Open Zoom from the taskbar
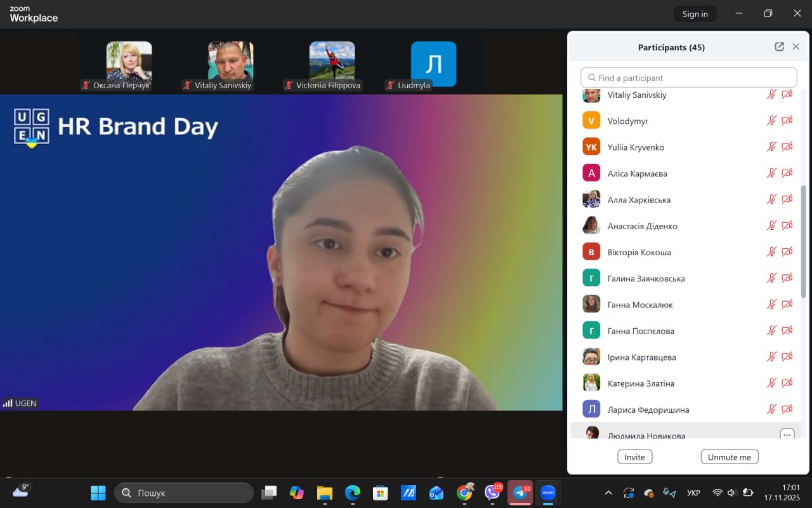Screen dimensions: 812x508 (x=547, y=493)
